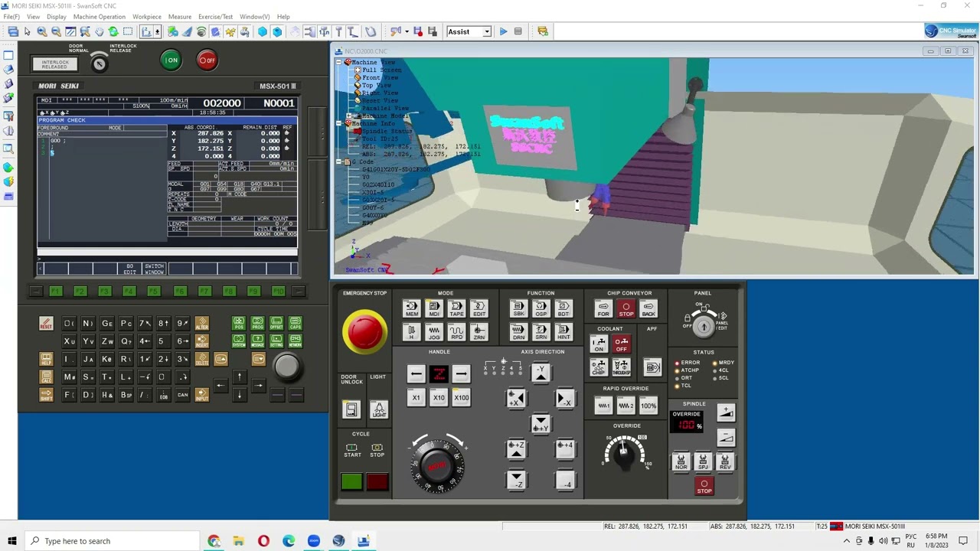Jog axis in -Z direction
This screenshot has width=980, height=551.
tap(516, 481)
